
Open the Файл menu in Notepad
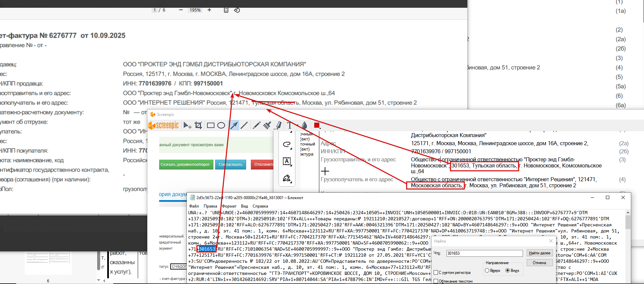(x=194, y=206)
